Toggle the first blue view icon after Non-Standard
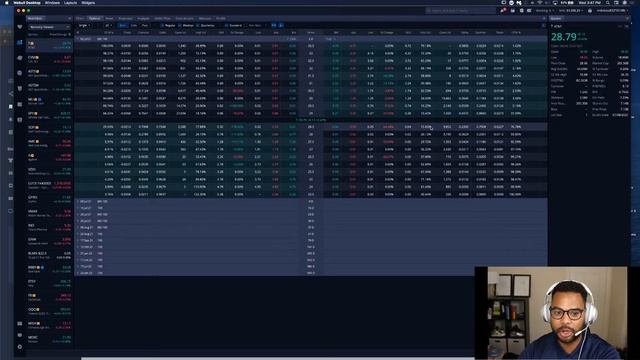Screen dimensions: 640x360 click(x=274, y=25)
